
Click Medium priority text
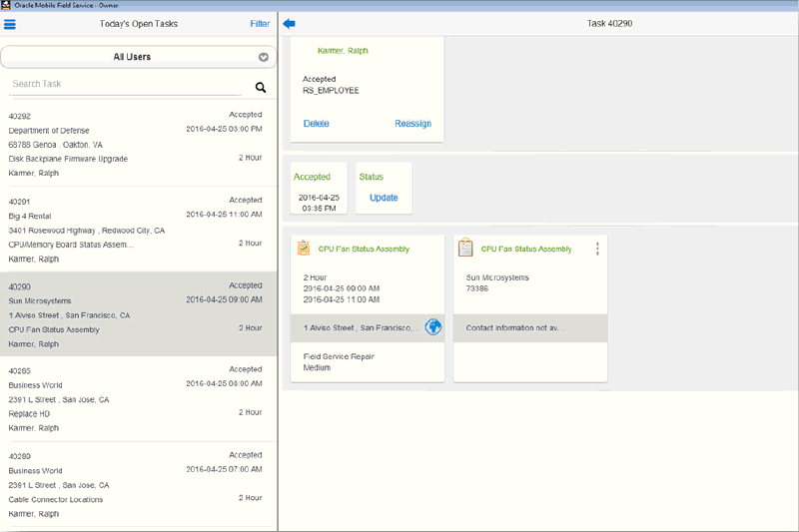click(x=317, y=367)
